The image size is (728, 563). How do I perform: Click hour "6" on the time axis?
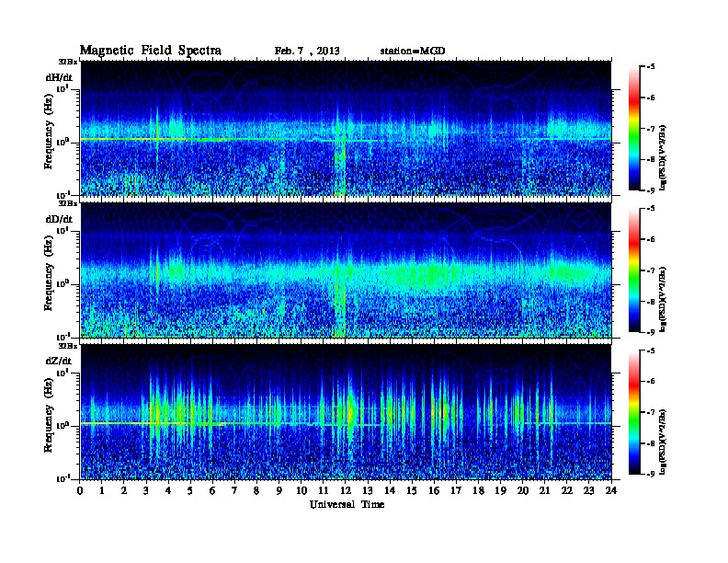212,491
